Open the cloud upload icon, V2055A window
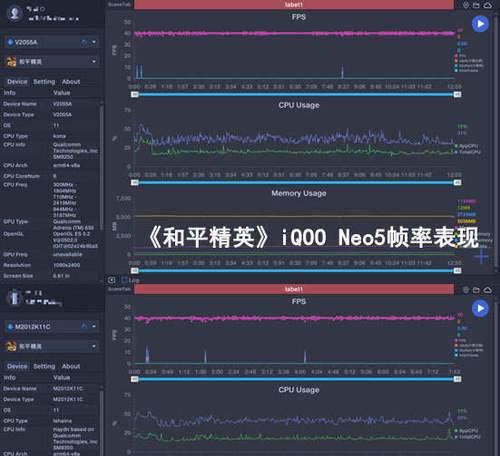This screenshot has width=500, height=456. pyautogui.click(x=488, y=5)
